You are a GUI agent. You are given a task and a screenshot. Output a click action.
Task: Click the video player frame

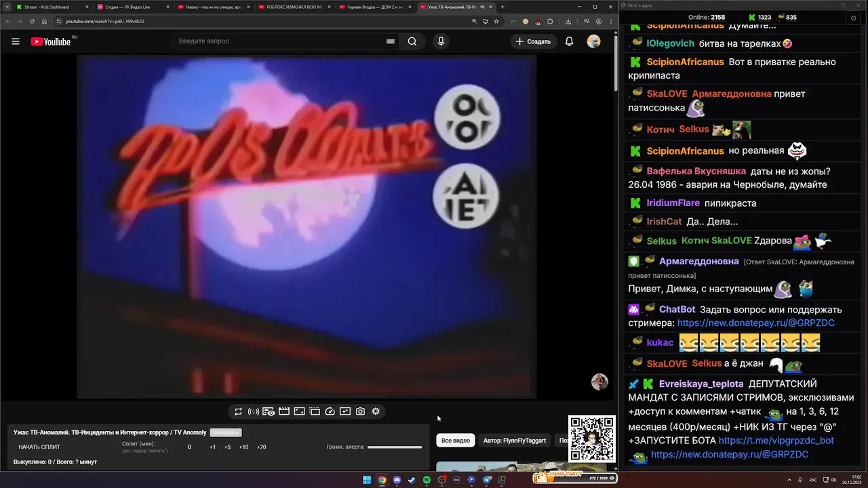307,226
